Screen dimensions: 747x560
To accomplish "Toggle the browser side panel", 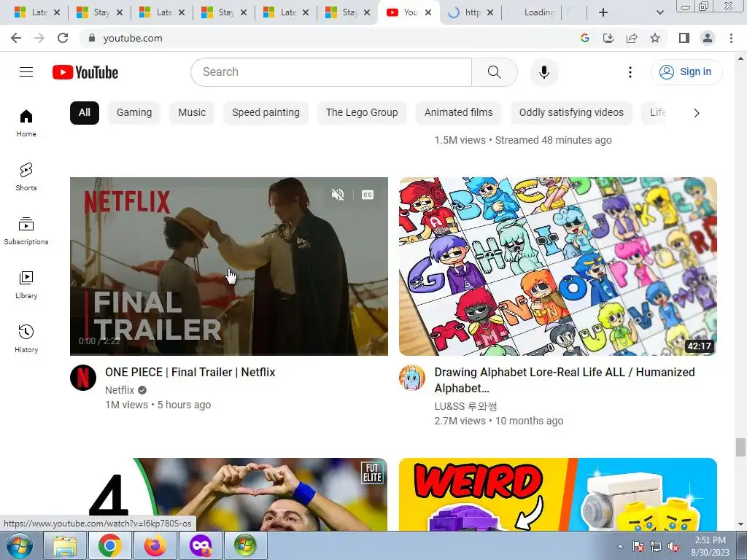I will [x=684, y=38].
